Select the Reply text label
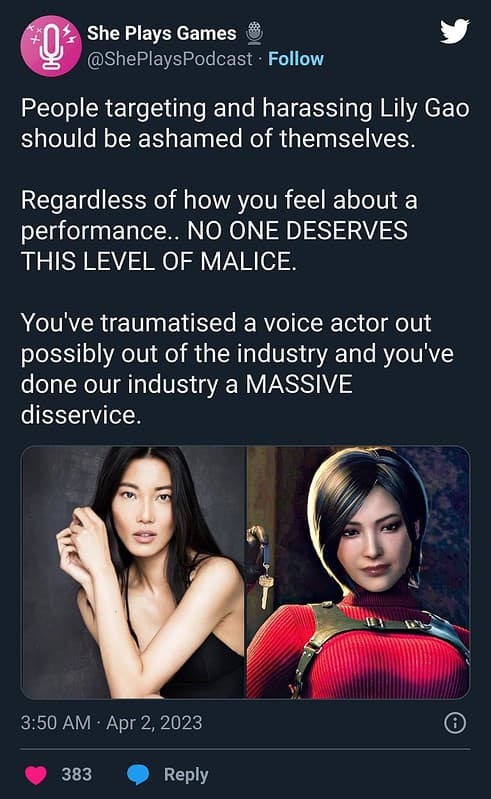The image size is (491, 799). (x=186, y=775)
